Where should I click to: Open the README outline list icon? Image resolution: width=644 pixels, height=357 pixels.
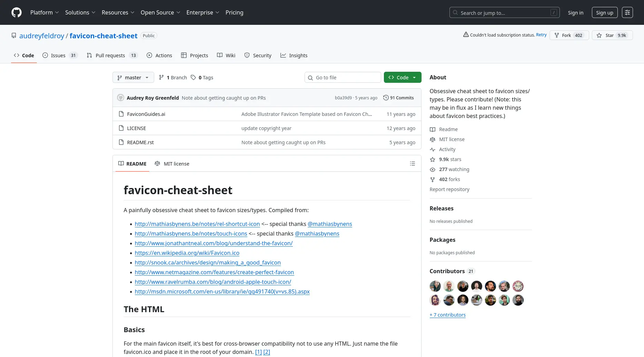[x=412, y=163]
